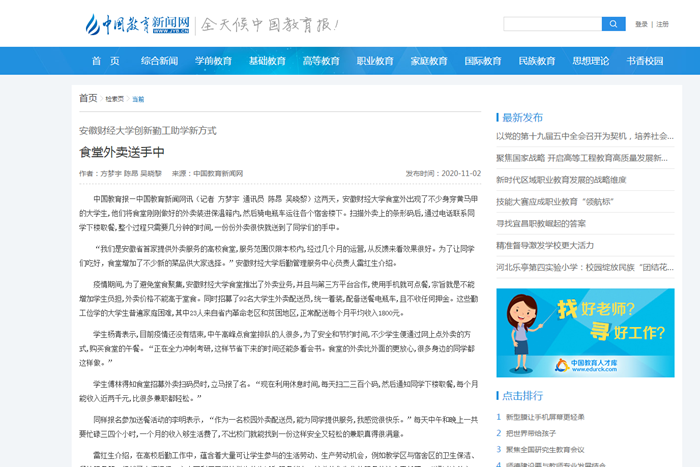The width and height of the screenshot is (700, 467).
Task: Open the 寻找宜昌职教崛起的答案 article link
Action: coord(548,223)
